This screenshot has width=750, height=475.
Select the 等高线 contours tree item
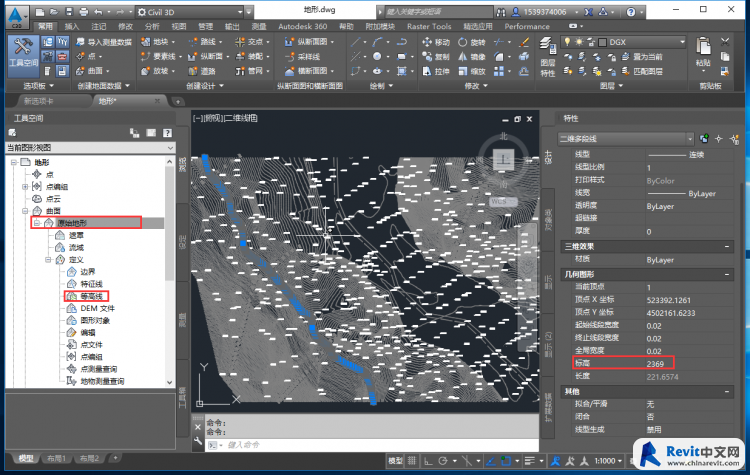point(91,297)
